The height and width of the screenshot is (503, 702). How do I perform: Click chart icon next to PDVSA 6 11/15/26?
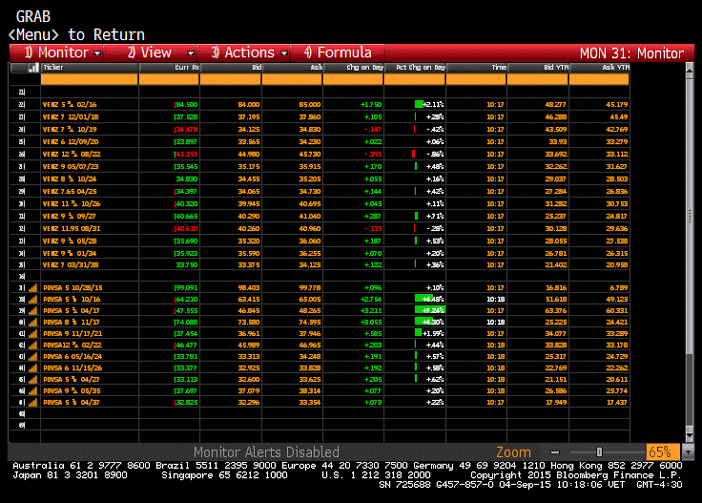(x=33, y=368)
